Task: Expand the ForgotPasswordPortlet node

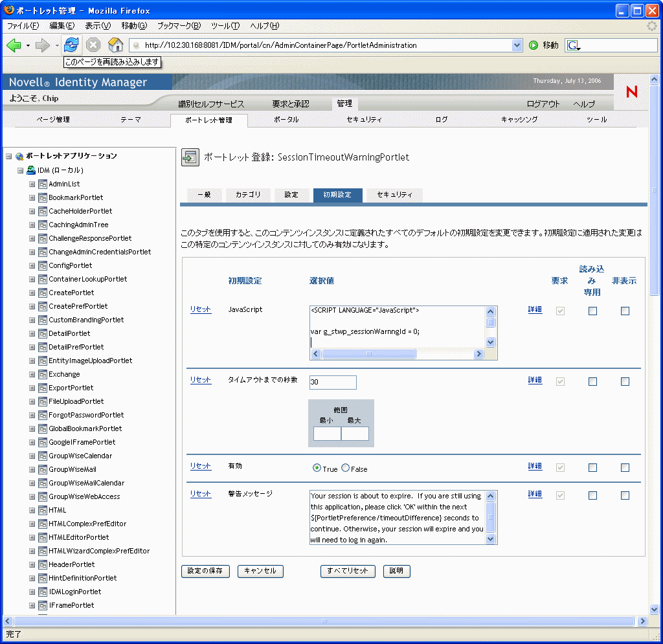Action: pos(32,416)
